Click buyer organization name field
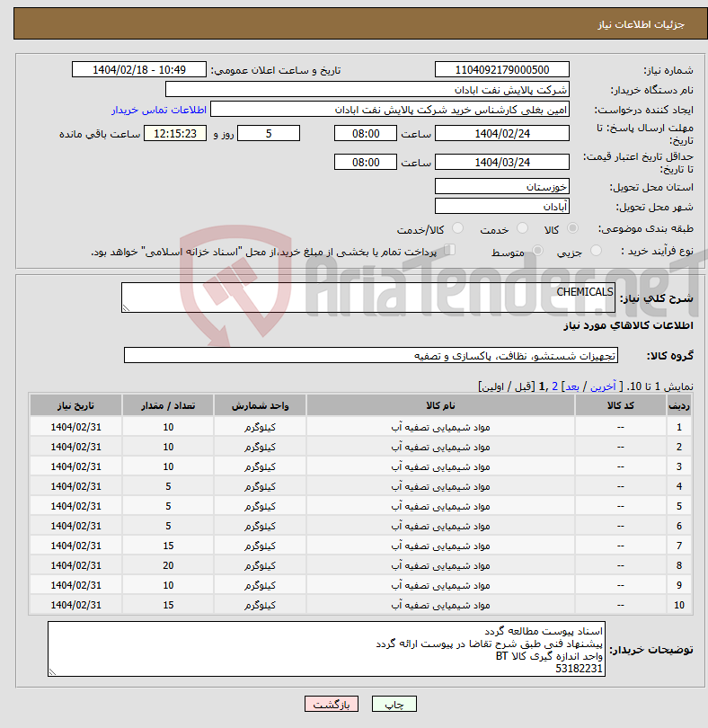Viewport: 708px width, 728px height. 367,90
